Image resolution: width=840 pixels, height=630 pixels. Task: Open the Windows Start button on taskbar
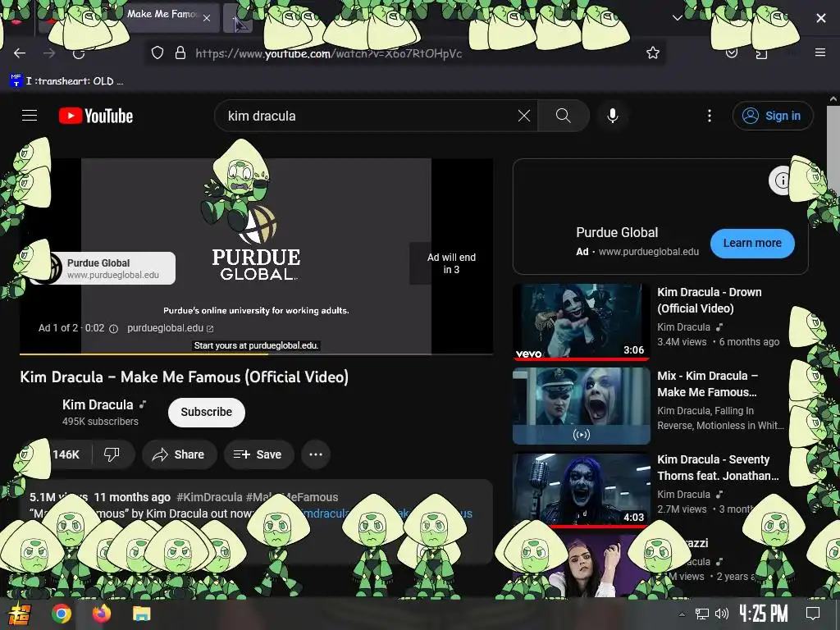click(18, 614)
